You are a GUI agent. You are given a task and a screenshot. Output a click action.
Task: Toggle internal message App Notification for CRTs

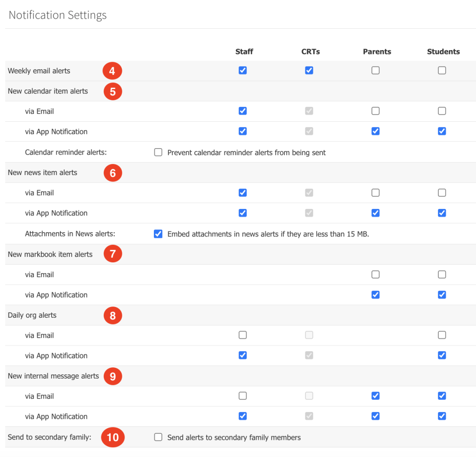tap(309, 416)
